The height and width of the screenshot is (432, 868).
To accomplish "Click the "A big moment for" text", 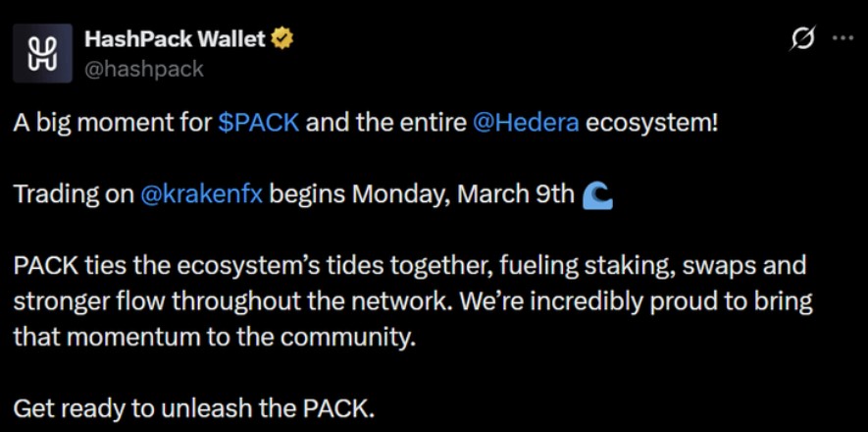I will [113, 125].
